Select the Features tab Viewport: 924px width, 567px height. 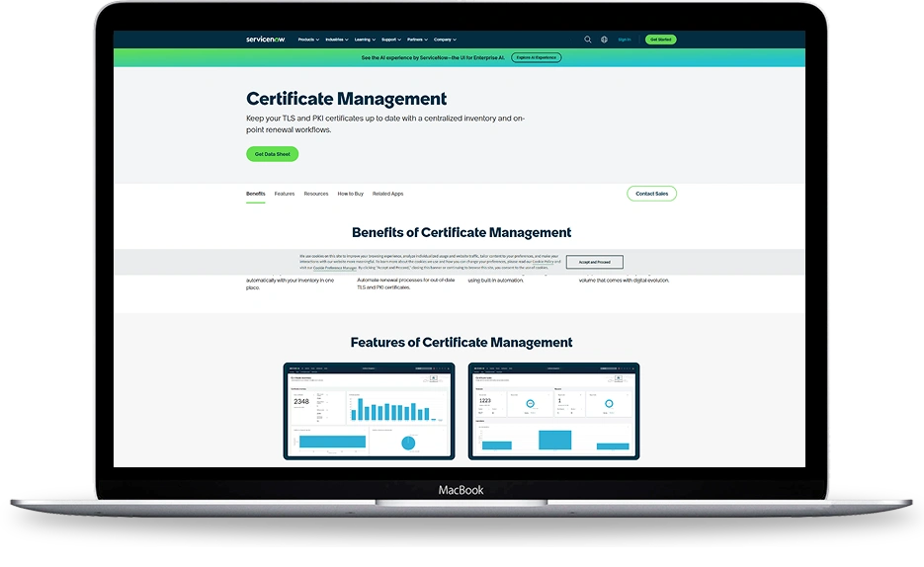(x=285, y=194)
